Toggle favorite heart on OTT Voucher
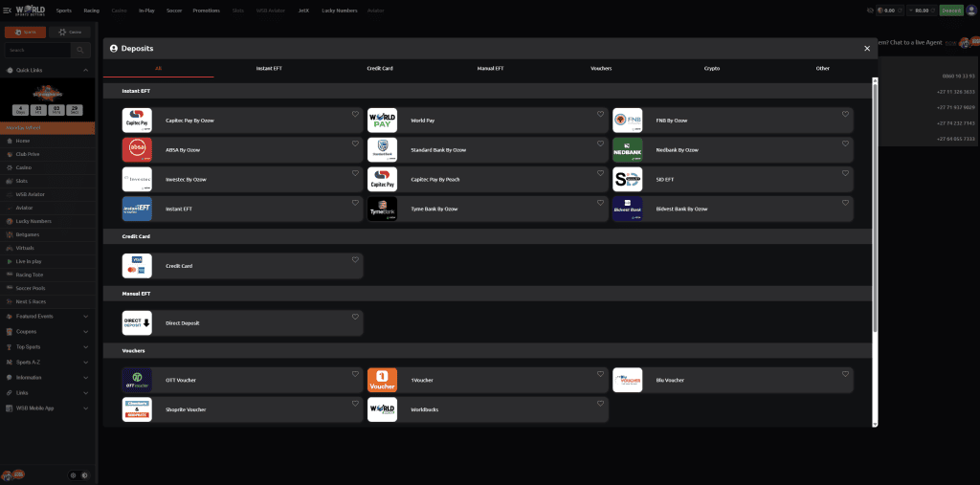The height and width of the screenshot is (485, 980). [355, 374]
